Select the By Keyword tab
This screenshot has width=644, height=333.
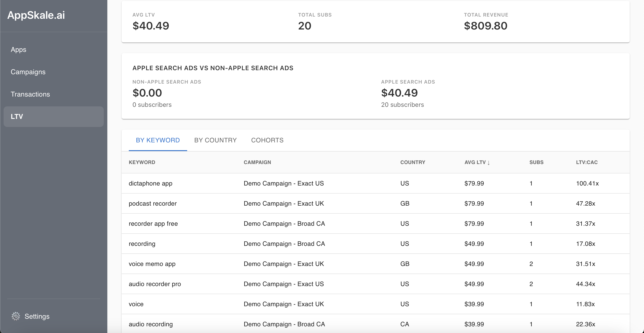[158, 140]
